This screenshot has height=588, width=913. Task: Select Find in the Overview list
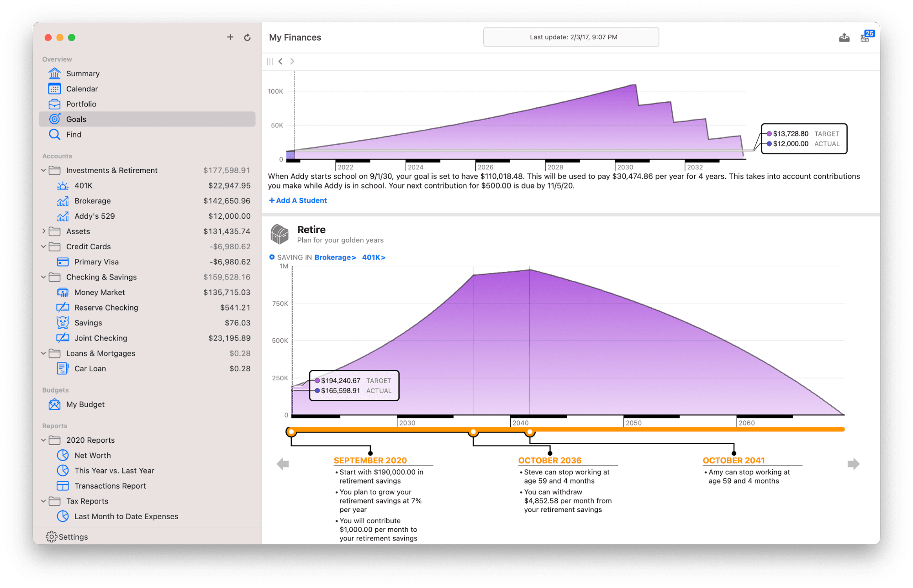147,134
